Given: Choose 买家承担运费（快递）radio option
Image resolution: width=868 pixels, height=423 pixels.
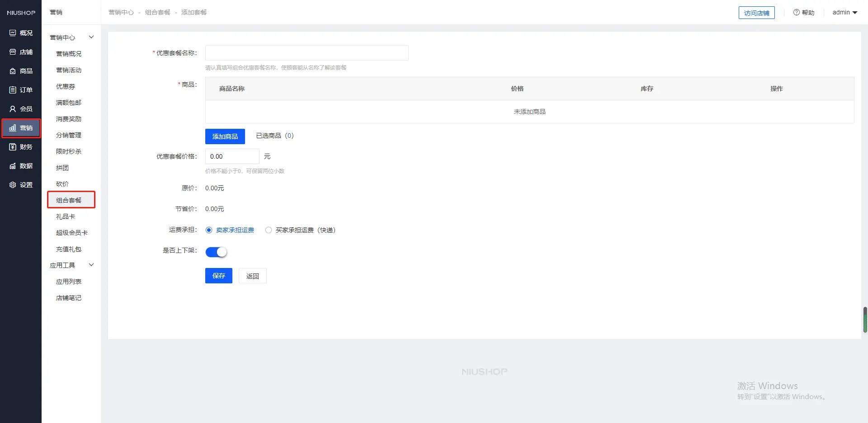Looking at the screenshot, I should coord(269,230).
